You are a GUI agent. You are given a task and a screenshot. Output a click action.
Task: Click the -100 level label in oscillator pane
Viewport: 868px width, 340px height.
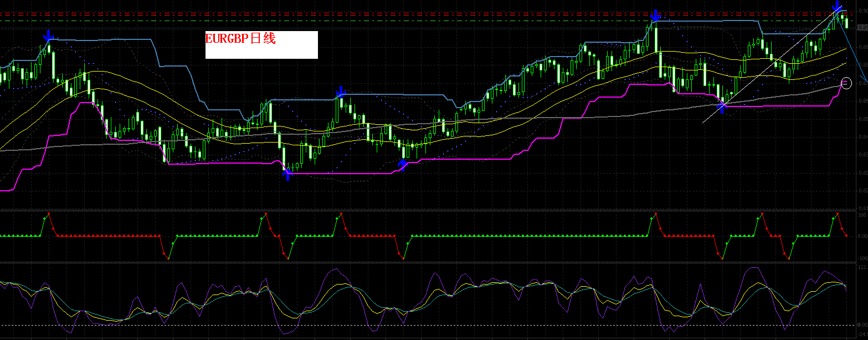(x=862, y=258)
